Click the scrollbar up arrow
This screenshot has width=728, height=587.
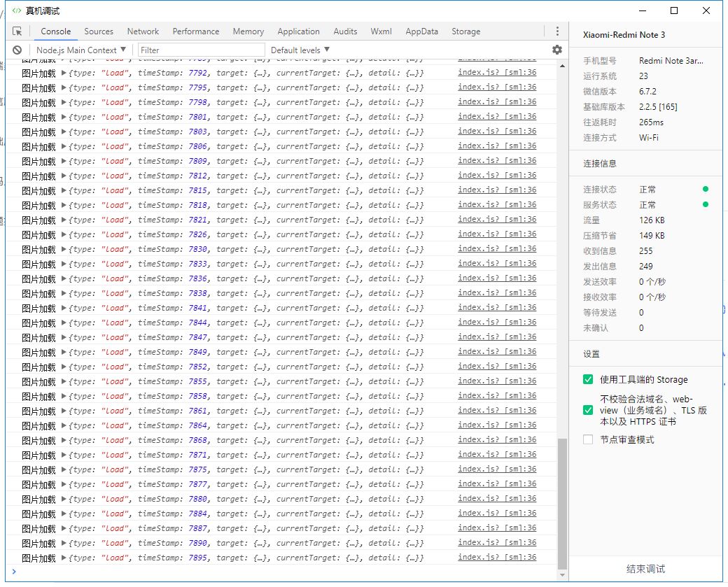tap(562, 66)
